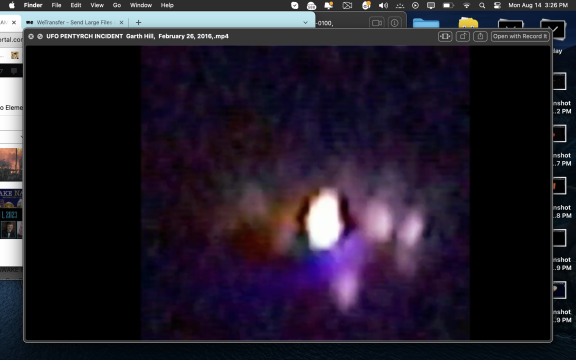
Task: Click the Trim icon in Quick Look toolbar
Action: click(445, 36)
